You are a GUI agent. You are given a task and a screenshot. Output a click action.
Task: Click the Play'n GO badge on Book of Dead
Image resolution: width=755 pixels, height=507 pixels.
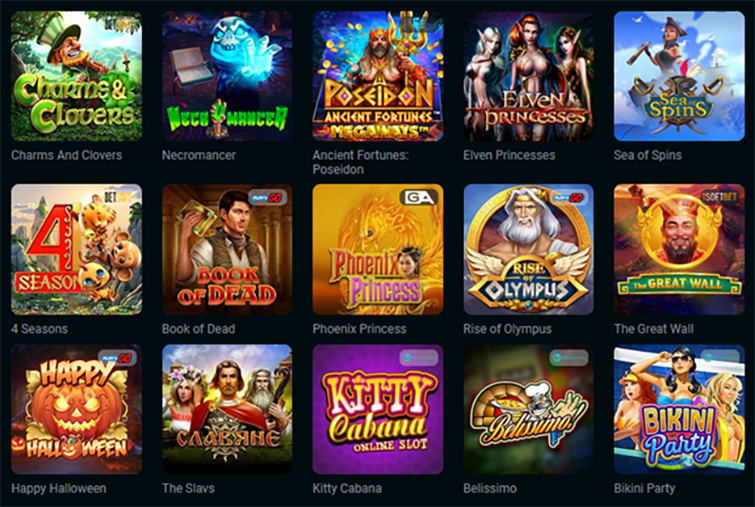point(268,197)
